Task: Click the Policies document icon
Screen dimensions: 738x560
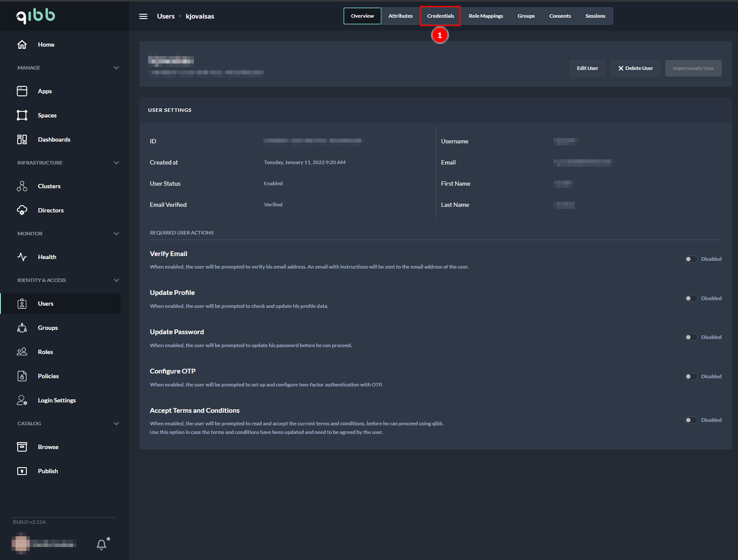Action: [22, 376]
